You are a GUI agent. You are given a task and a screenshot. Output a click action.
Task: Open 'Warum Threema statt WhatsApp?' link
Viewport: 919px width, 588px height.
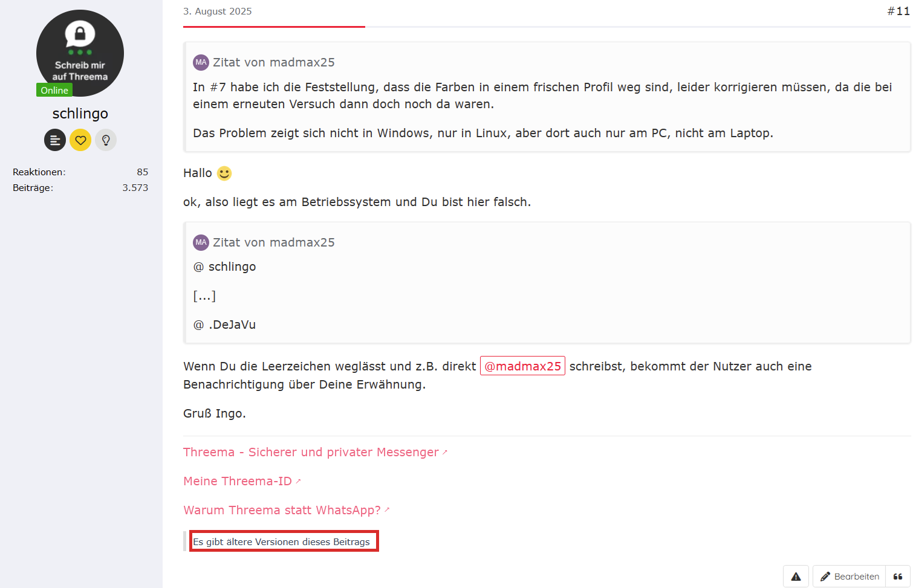(282, 510)
